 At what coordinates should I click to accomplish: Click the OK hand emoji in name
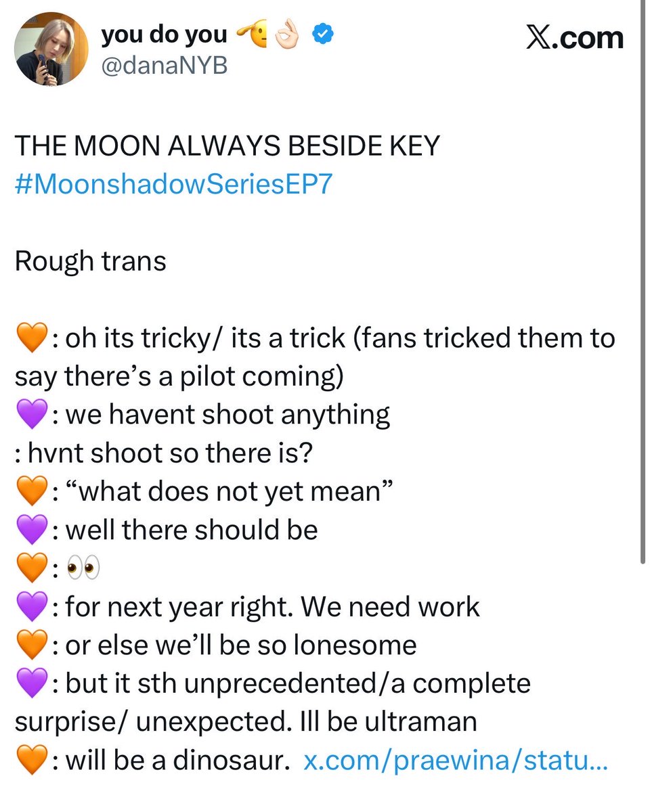288,35
